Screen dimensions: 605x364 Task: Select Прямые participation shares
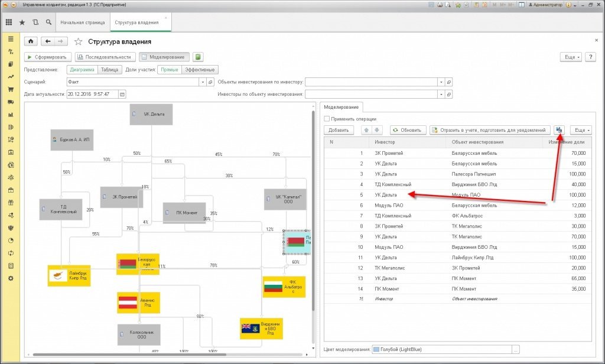point(170,70)
